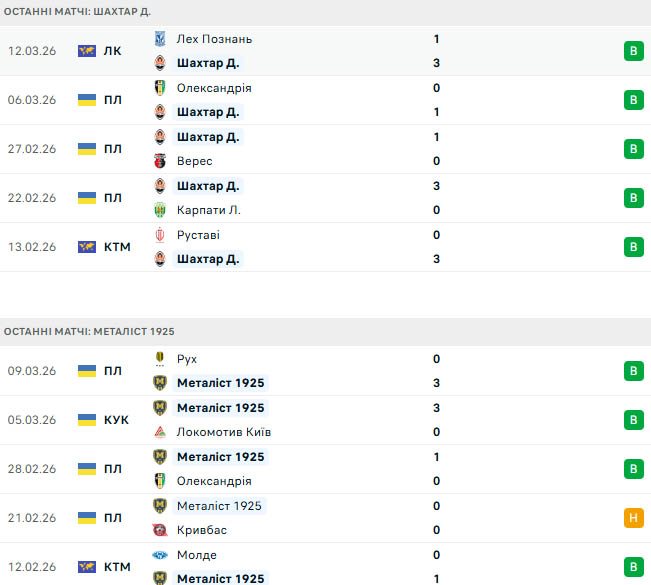Click the Останні матчі: Металіст 1925 header
The height and width of the screenshot is (585, 651).
(89, 331)
